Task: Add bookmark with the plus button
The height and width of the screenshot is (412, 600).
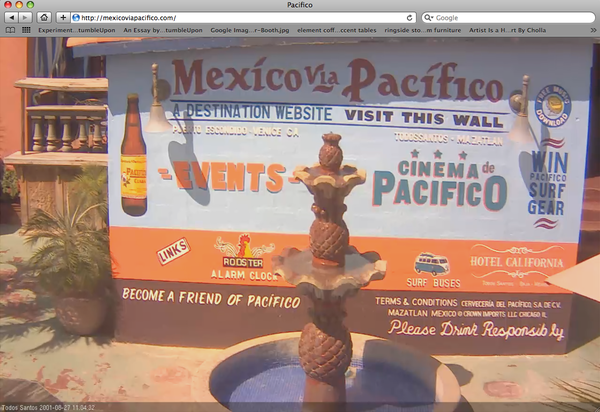Action: coord(63,18)
